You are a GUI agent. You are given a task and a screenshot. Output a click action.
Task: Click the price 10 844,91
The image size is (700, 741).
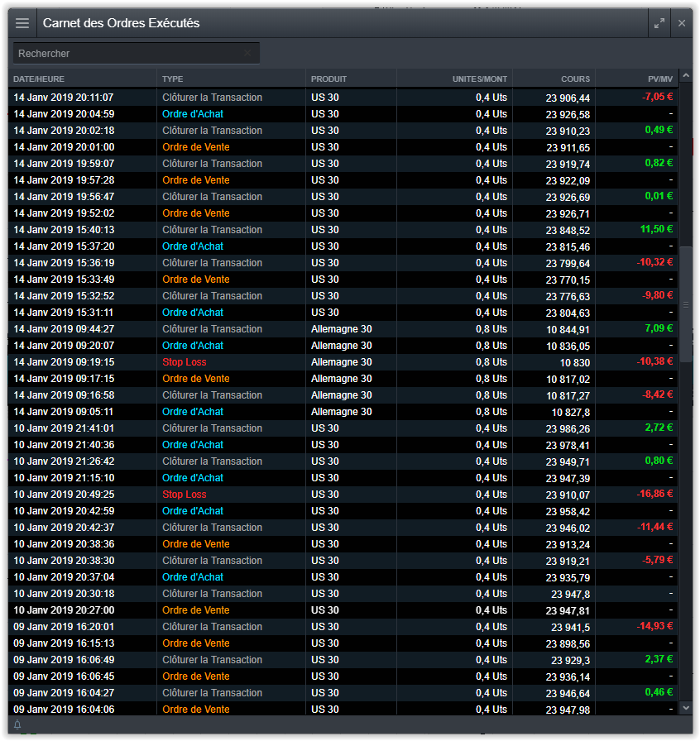pos(568,329)
